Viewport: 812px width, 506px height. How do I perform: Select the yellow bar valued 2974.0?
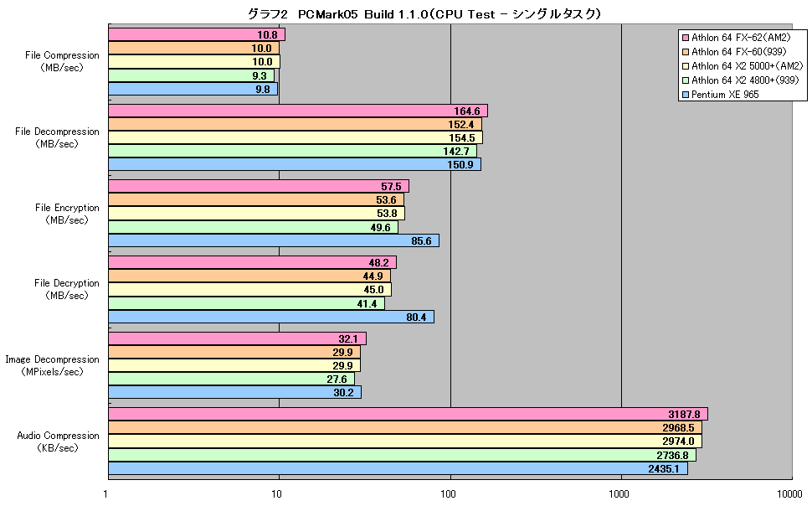coord(405,441)
